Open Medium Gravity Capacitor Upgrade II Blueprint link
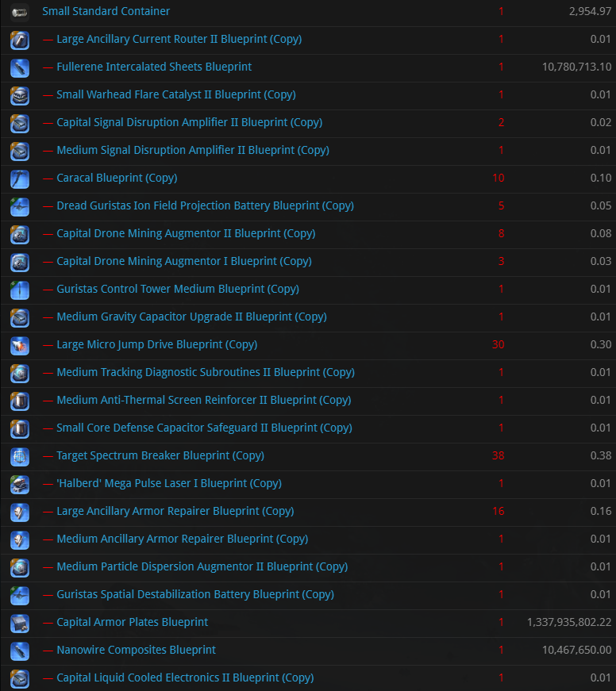 pos(191,317)
